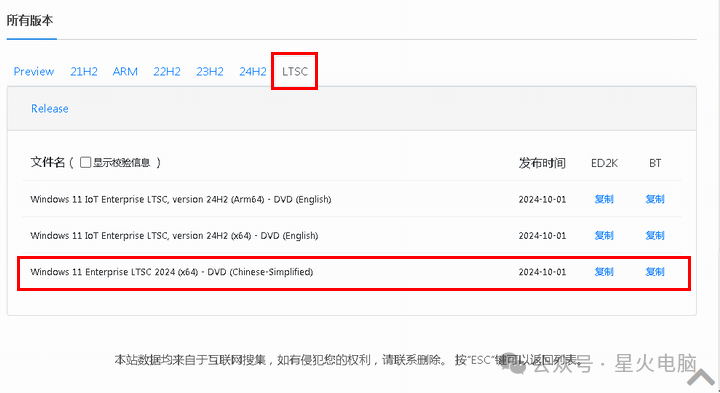Copy BT link for Enterprise LTSC 2024 Chinese-Simplified
Screen dimensions: 720x393
(x=655, y=272)
